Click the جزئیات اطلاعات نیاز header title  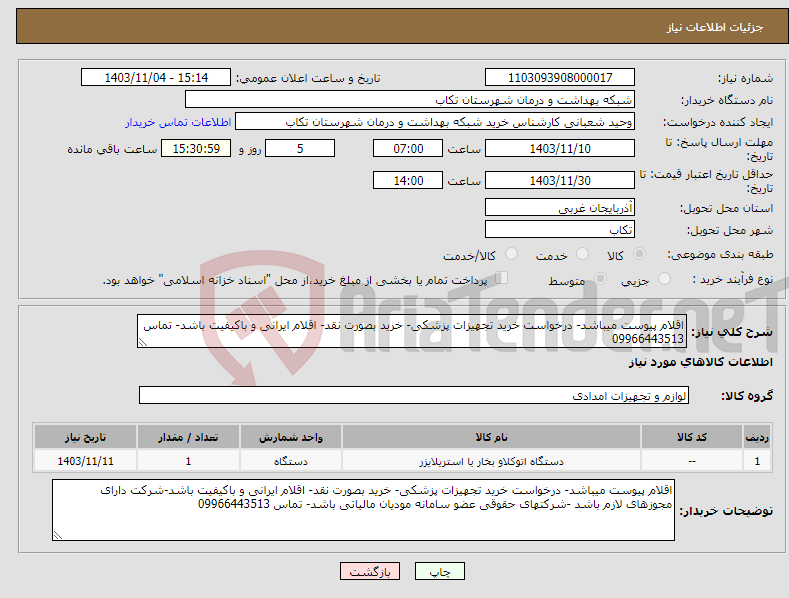coord(715,27)
